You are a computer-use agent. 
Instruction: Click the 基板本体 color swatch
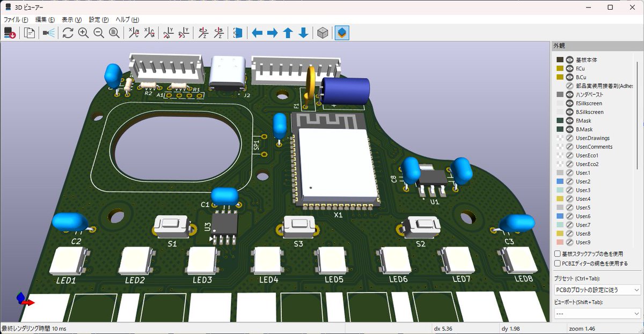[x=560, y=60]
